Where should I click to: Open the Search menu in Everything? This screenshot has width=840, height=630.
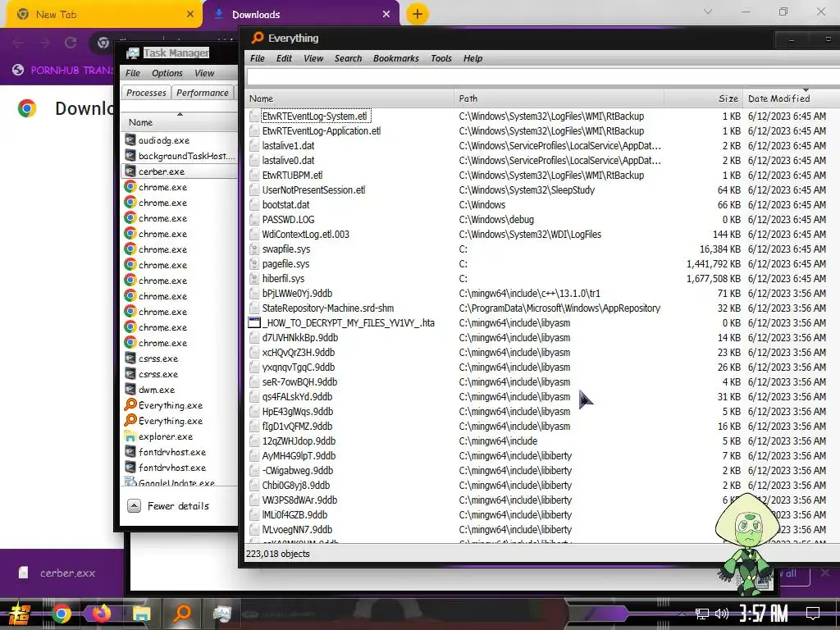tap(348, 58)
